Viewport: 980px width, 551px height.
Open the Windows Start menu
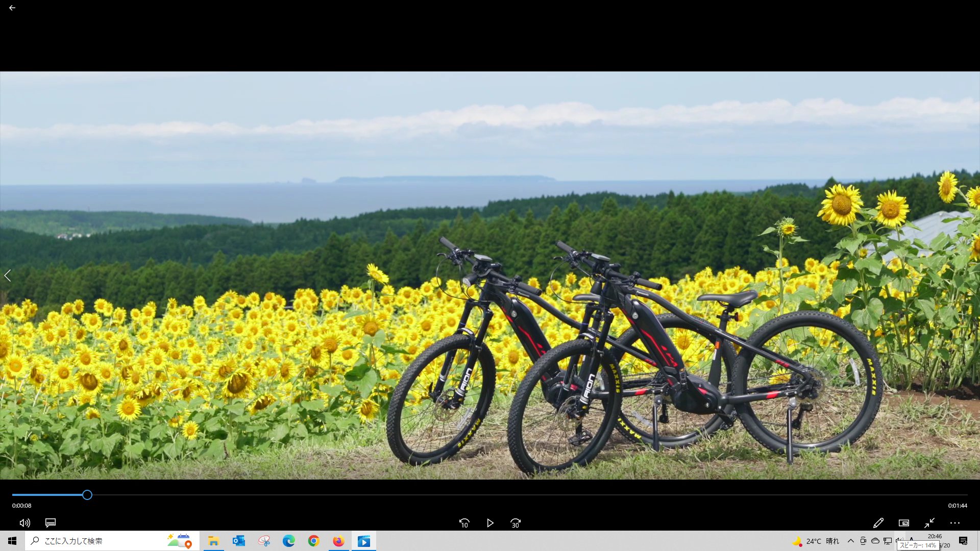click(12, 541)
